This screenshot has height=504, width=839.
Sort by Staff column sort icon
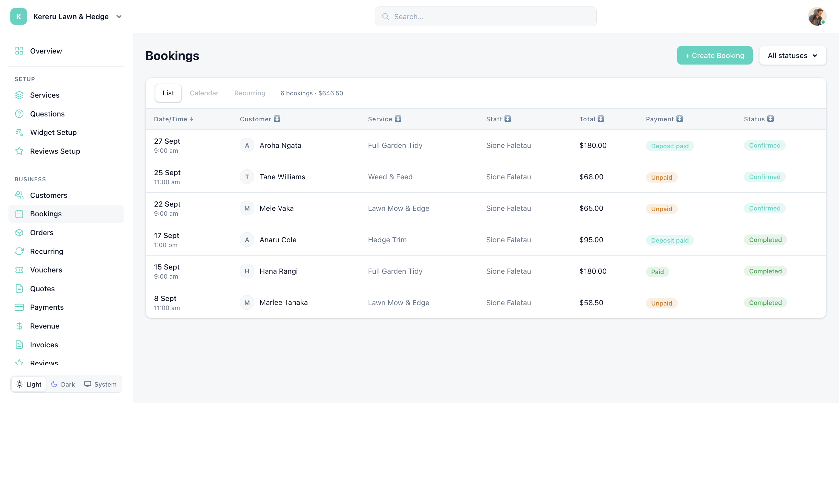508,119
